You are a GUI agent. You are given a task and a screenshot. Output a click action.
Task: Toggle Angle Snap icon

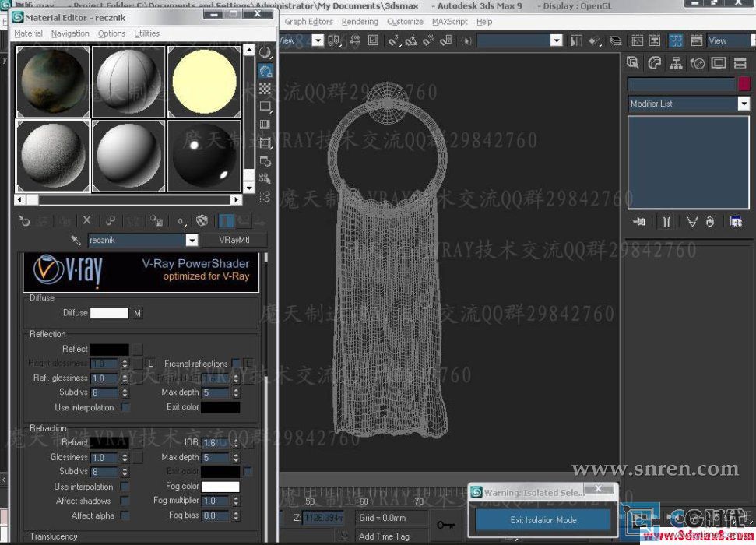[x=411, y=41]
